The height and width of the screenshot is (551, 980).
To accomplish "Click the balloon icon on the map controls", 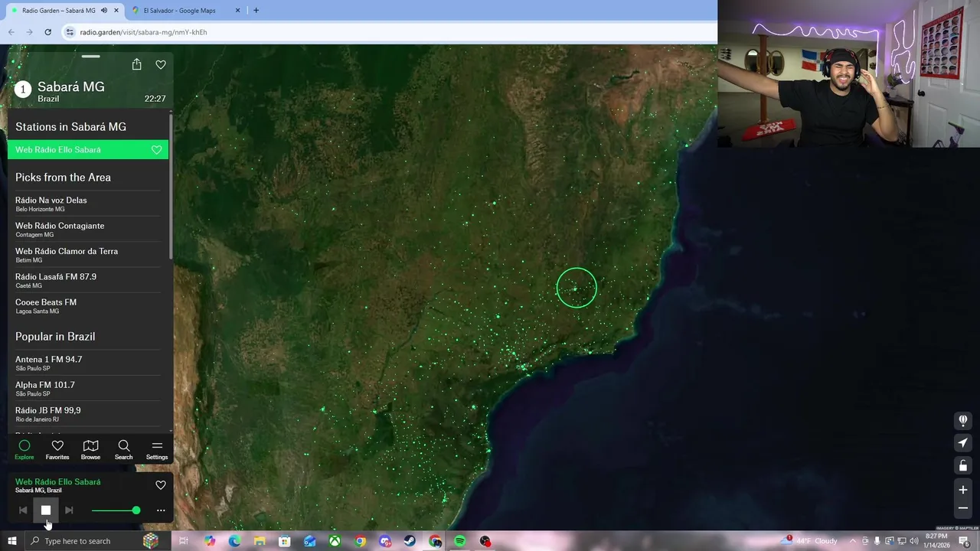I will click(x=963, y=420).
